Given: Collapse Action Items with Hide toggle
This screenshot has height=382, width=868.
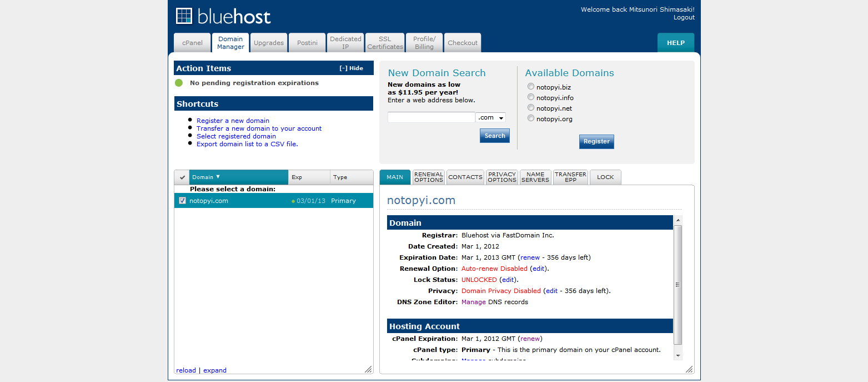Looking at the screenshot, I should point(351,68).
